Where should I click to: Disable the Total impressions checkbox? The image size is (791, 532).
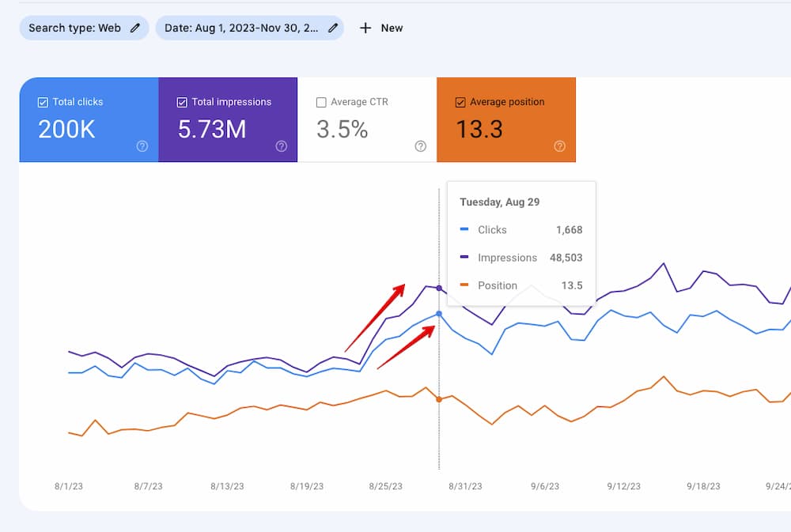click(x=182, y=101)
